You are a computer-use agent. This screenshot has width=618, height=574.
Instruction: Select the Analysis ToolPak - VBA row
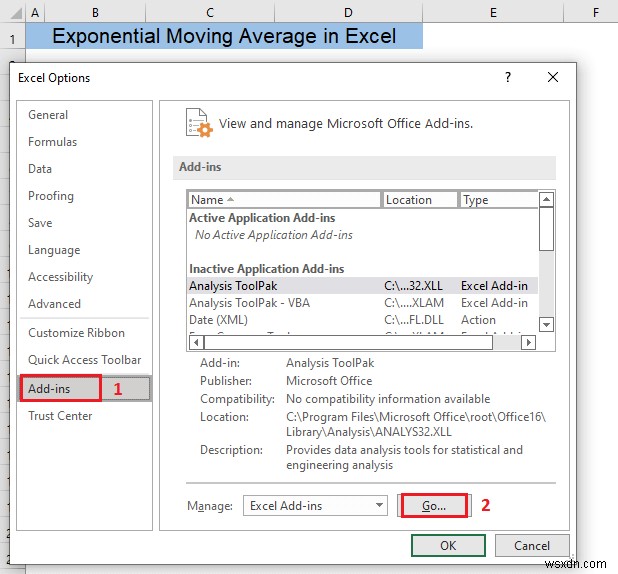(363, 303)
